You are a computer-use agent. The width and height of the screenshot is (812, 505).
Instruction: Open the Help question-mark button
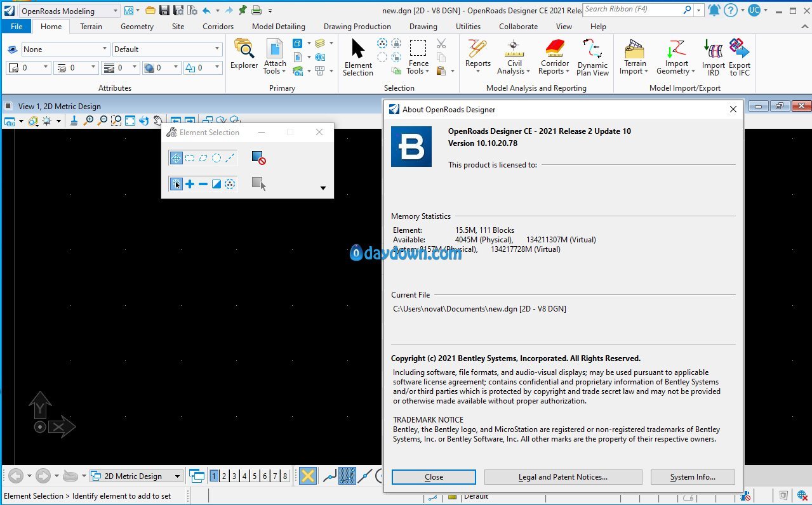731,10
